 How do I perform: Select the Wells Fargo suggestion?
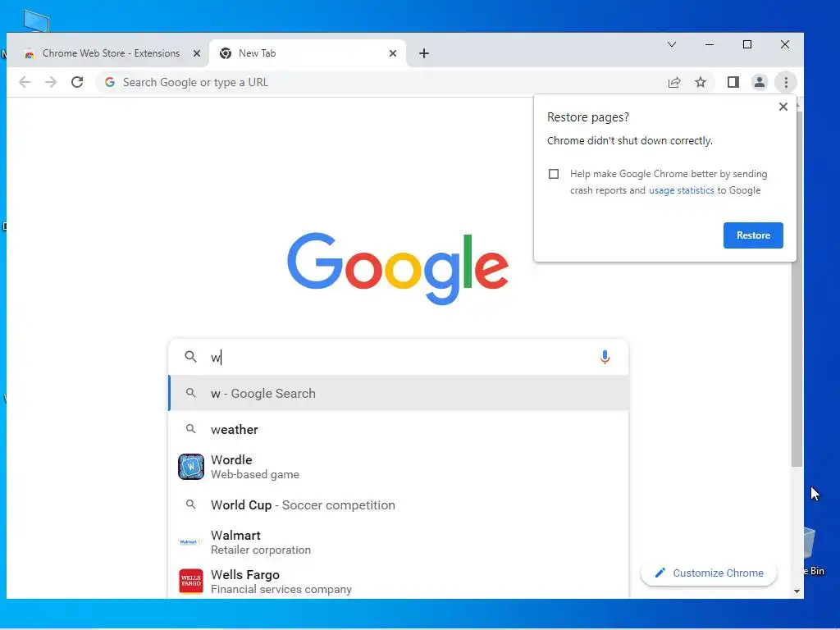(x=399, y=582)
